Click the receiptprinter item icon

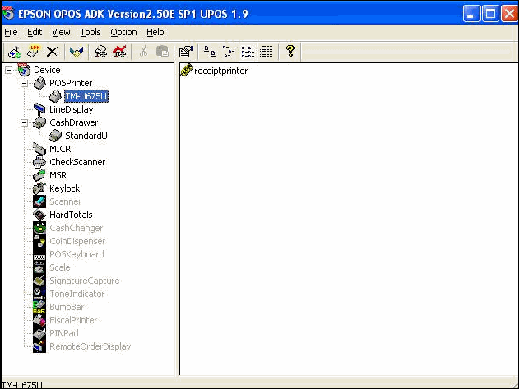(x=186, y=70)
